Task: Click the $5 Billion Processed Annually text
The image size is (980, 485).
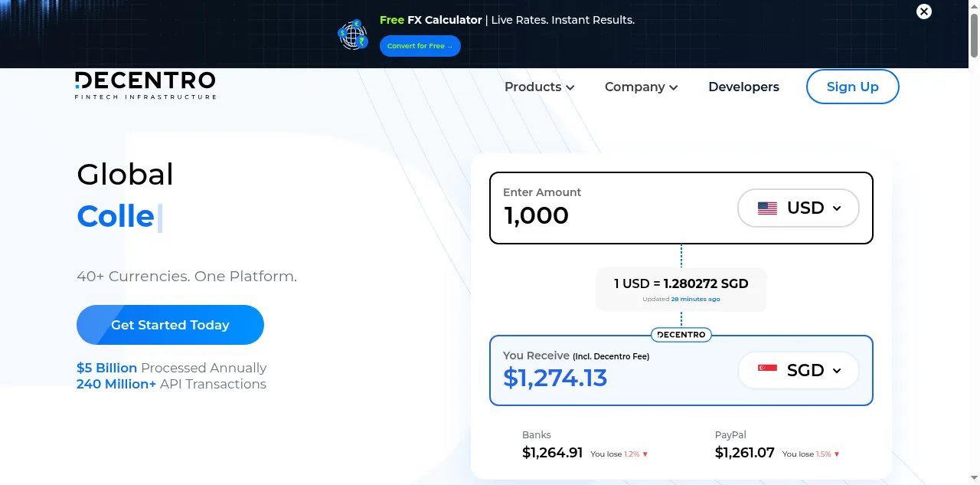Action: 171,368
